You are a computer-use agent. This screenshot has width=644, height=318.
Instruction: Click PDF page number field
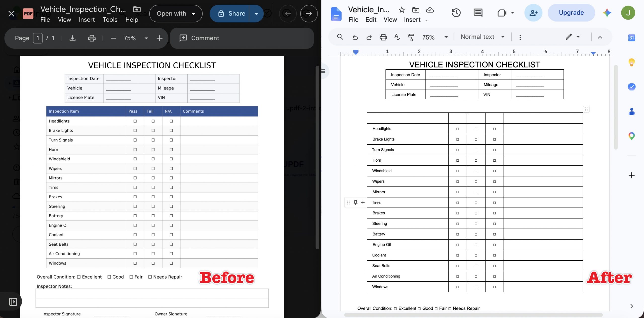click(x=38, y=38)
